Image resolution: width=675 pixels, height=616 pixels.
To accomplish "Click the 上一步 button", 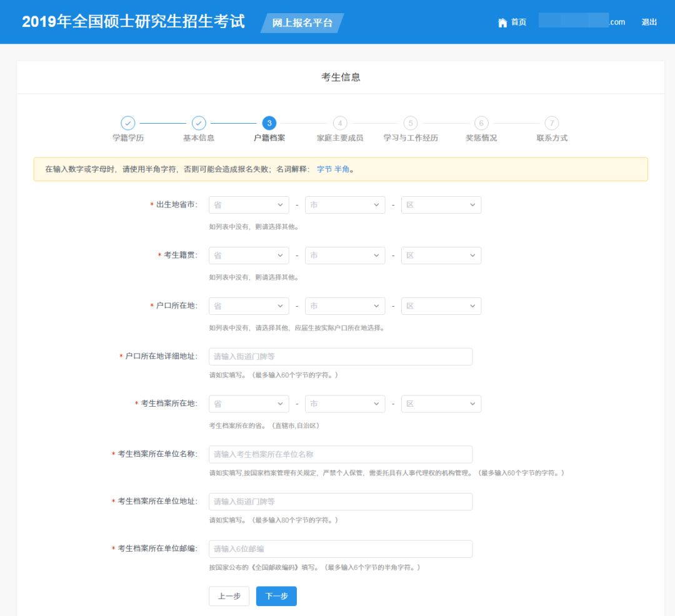I will coord(229,596).
